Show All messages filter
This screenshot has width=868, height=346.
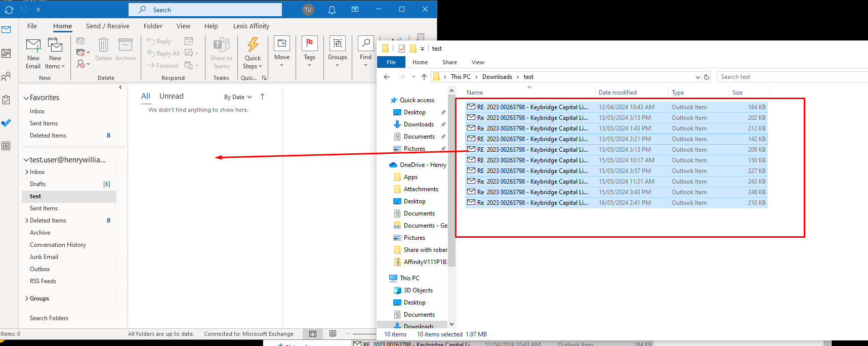[146, 96]
